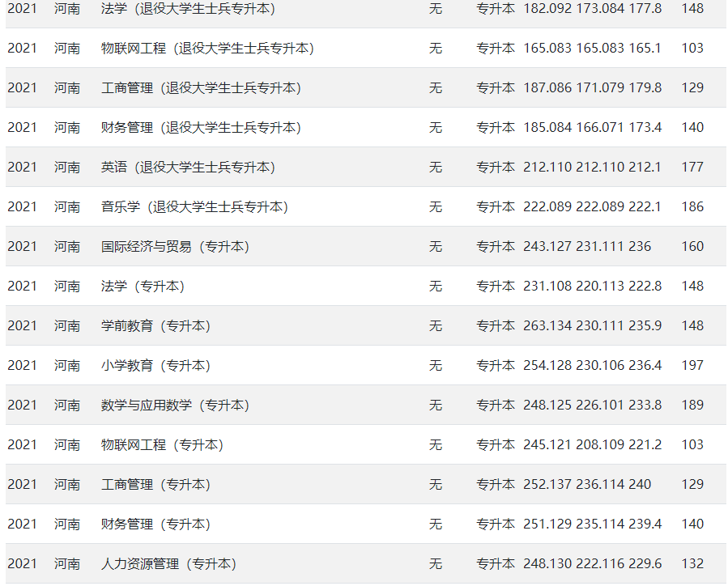The image size is (728, 586).
Task: Select average score 236.4
Action: tap(645, 366)
